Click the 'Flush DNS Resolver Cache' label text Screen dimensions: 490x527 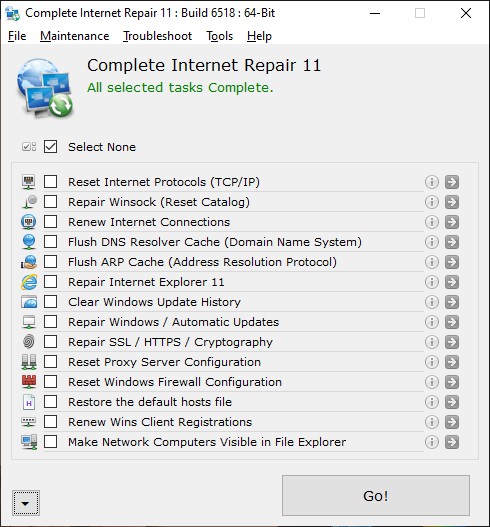[215, 242]
